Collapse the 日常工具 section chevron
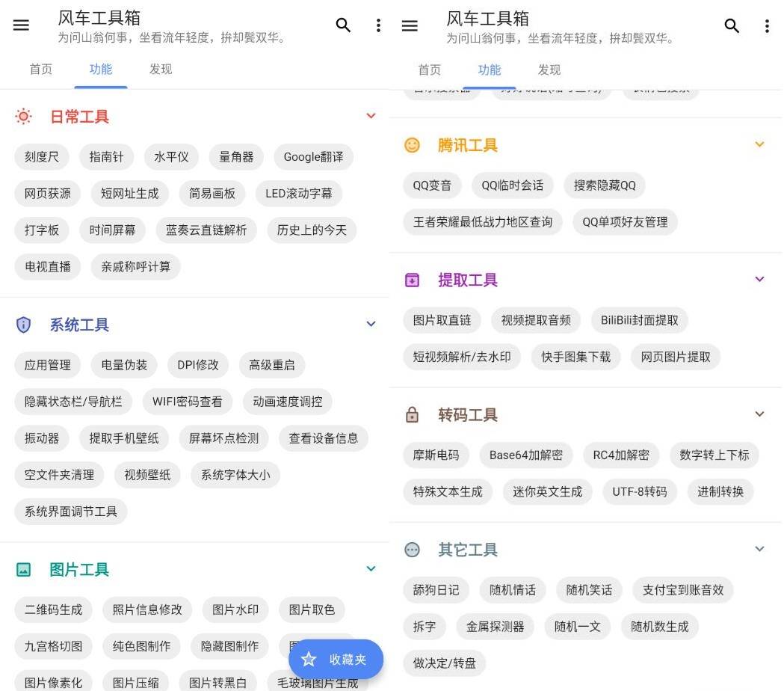784x691 pixels. (371, 116)
